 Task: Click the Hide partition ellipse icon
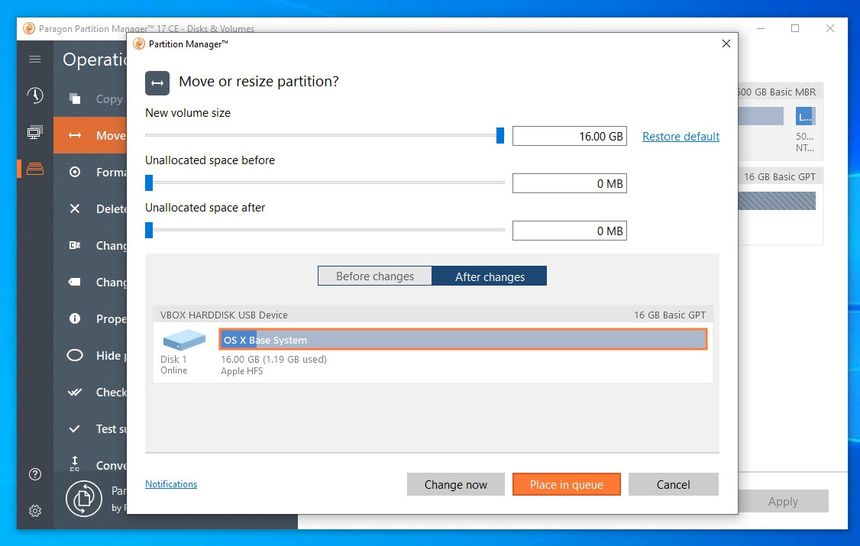tap(75, 355)
